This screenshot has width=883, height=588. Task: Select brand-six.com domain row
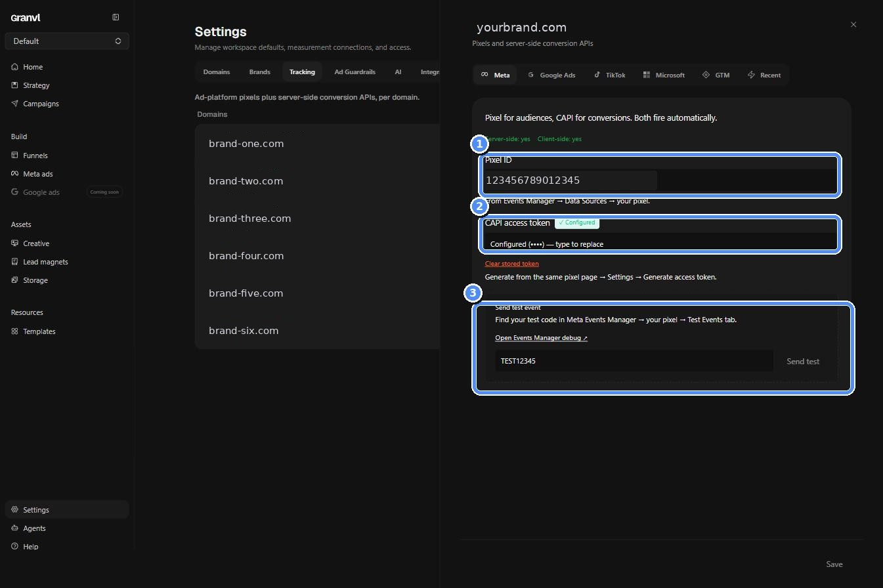click(x=318, y=331)
